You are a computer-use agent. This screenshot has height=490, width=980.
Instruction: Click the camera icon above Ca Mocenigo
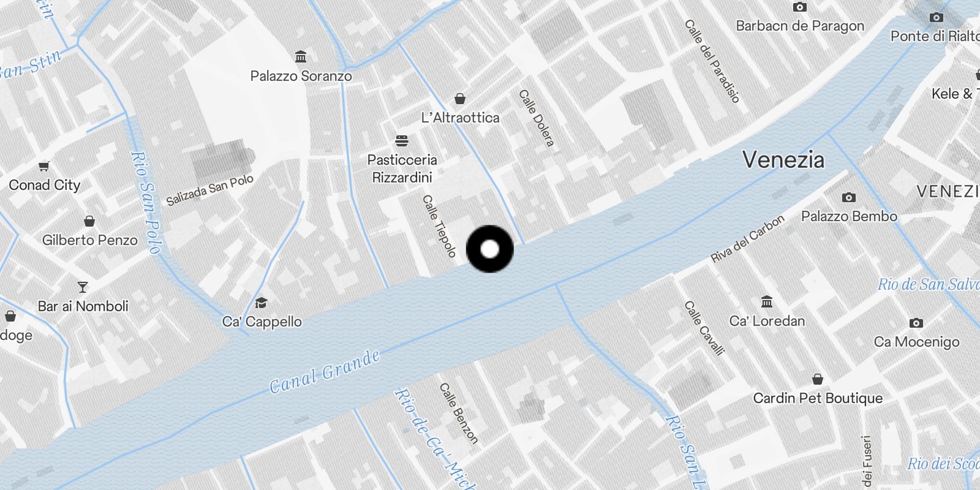(916, 323)
